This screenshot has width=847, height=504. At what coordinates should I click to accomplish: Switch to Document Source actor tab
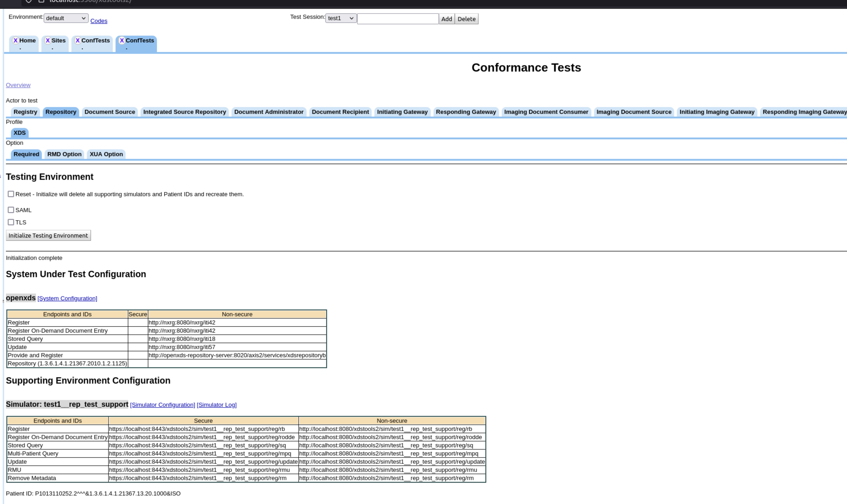coord(110,112)
